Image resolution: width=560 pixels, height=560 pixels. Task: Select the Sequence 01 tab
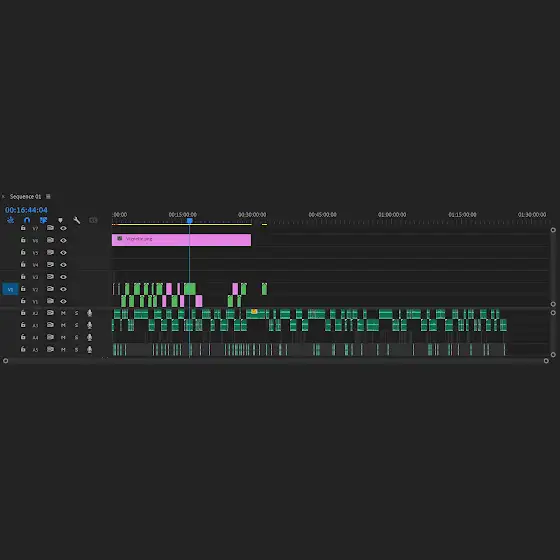[x=25, y=196]
